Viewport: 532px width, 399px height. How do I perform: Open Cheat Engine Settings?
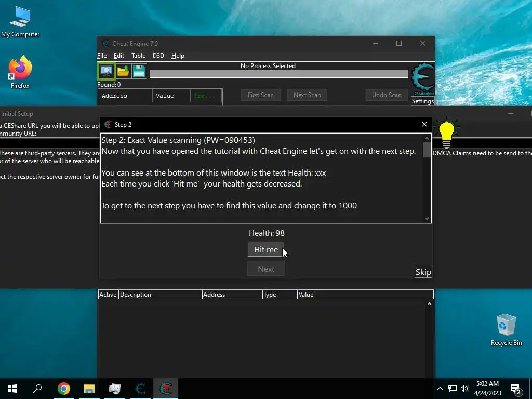point(423,101)
